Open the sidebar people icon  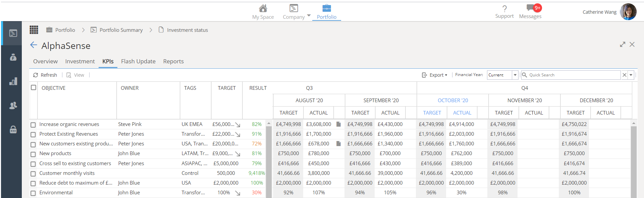click(x=13, y=106)
